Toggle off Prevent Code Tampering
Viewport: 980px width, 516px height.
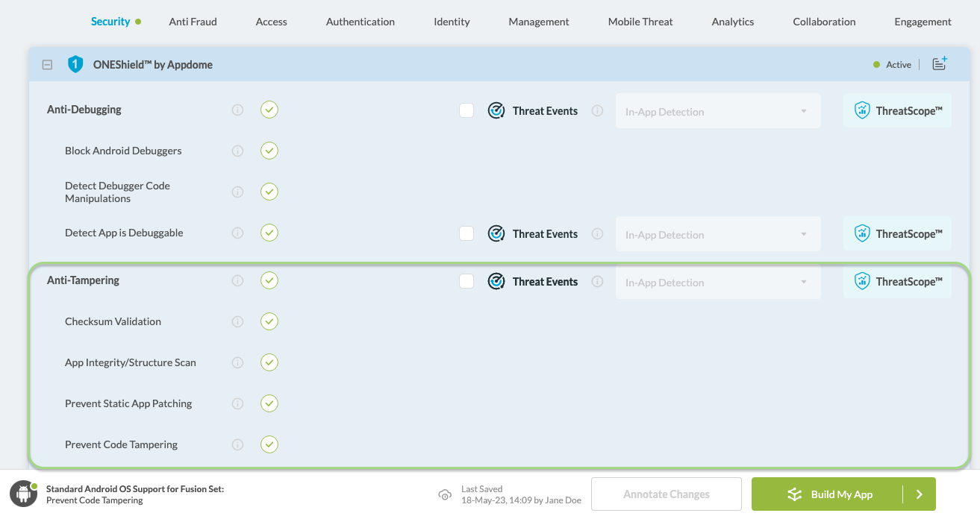[x=269, y=444]
